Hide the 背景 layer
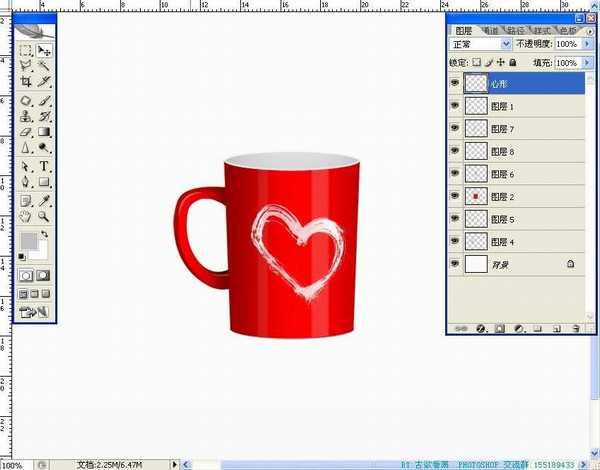600x470 pixels. (456, 264)
